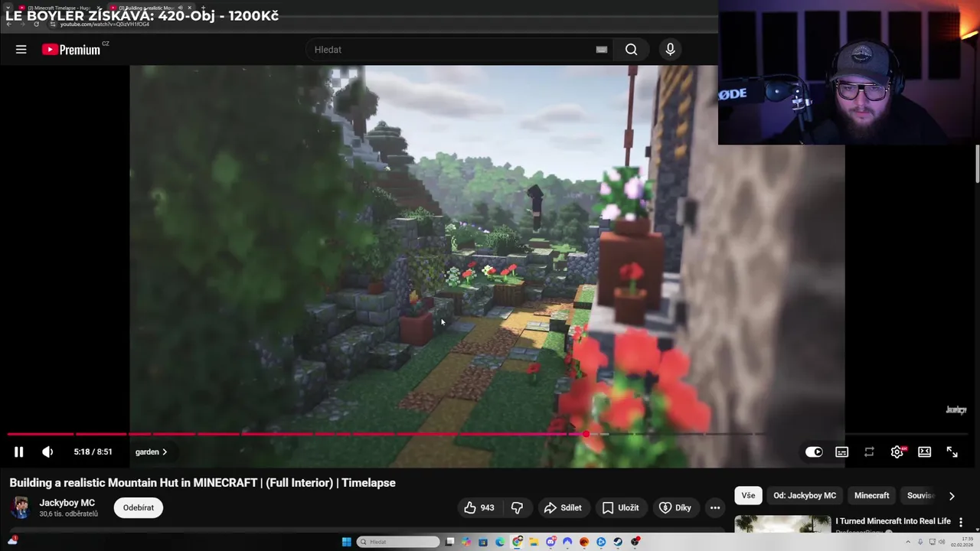This screenshot has width=980, height=551.
Task: Mute the video volume speaker icon
Action: pos(47,452)
